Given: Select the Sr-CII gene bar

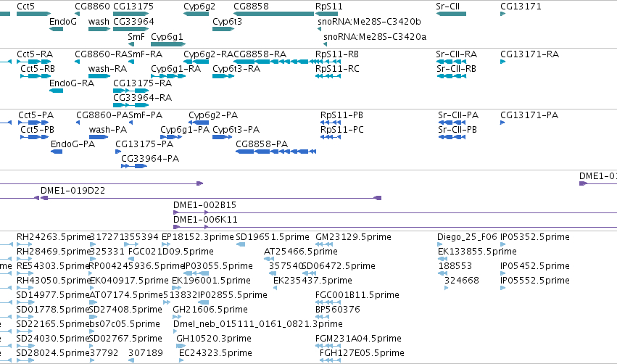Looking at the screenshot, I should 451,14.
